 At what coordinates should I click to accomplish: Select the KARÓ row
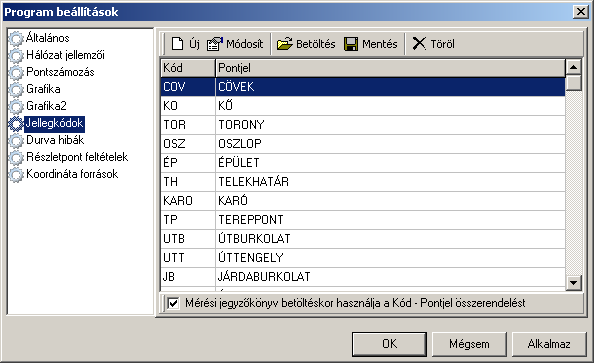(x=363, y=201)
